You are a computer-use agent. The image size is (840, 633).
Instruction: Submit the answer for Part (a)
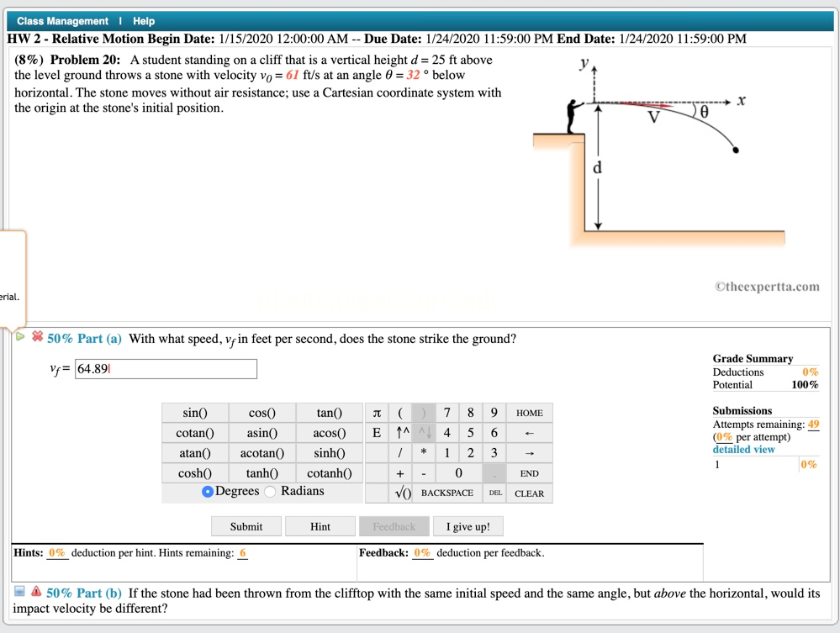tap(246, 525)
